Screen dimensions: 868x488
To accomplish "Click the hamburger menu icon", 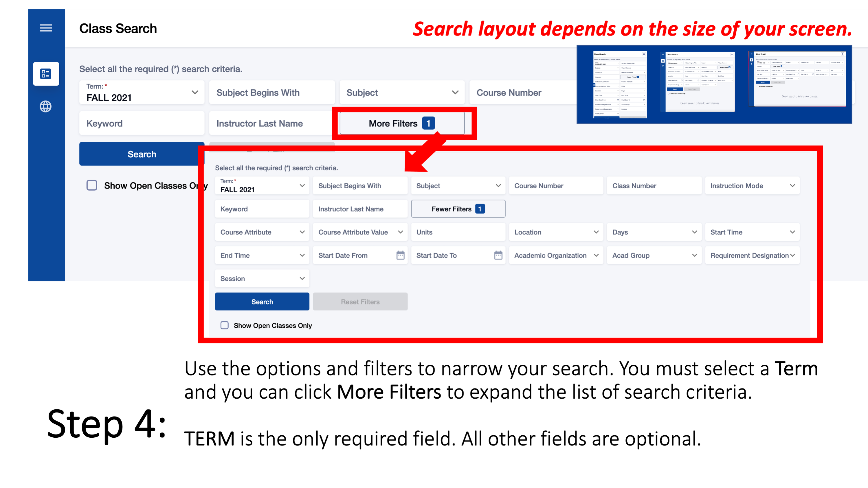I will pos(46,28).
